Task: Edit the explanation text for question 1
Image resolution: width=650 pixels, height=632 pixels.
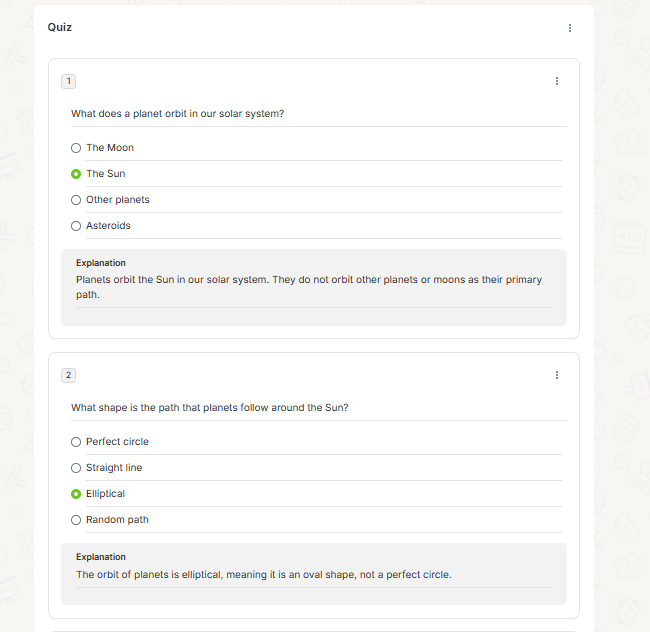Action: click(313, 287)
